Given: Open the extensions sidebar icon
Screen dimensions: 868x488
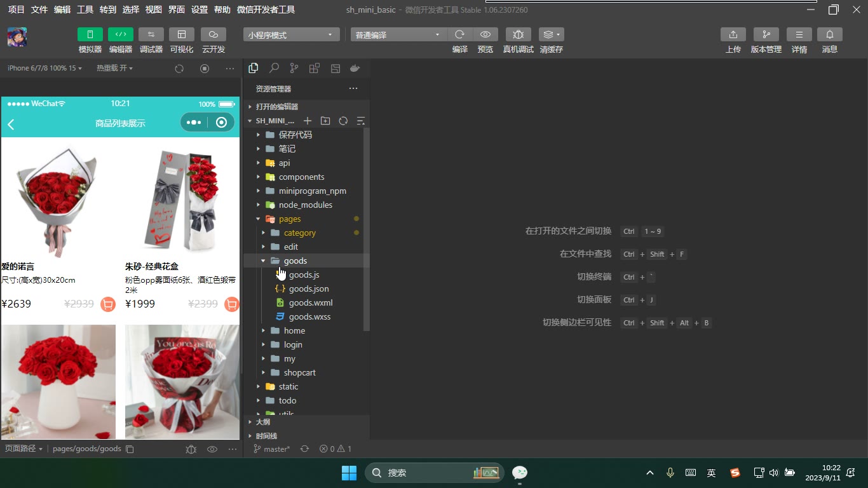Looking at the screenshot, I should tap(314, 68).
